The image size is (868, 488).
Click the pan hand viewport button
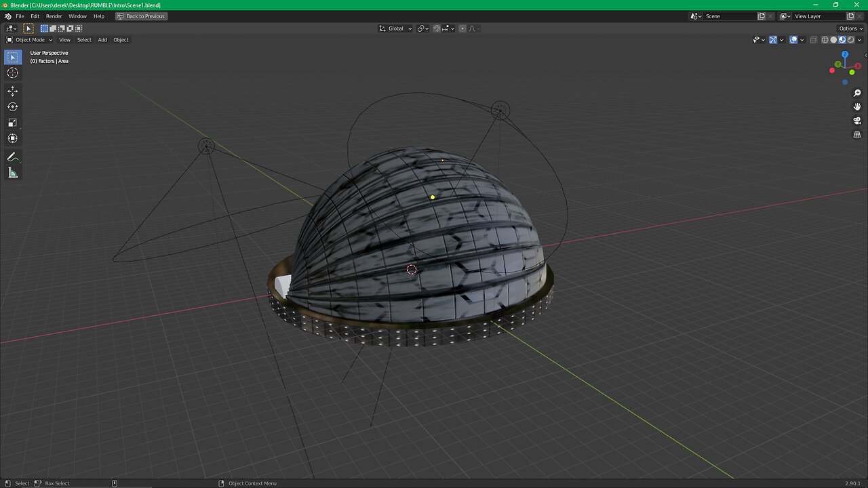pos(857,106)
